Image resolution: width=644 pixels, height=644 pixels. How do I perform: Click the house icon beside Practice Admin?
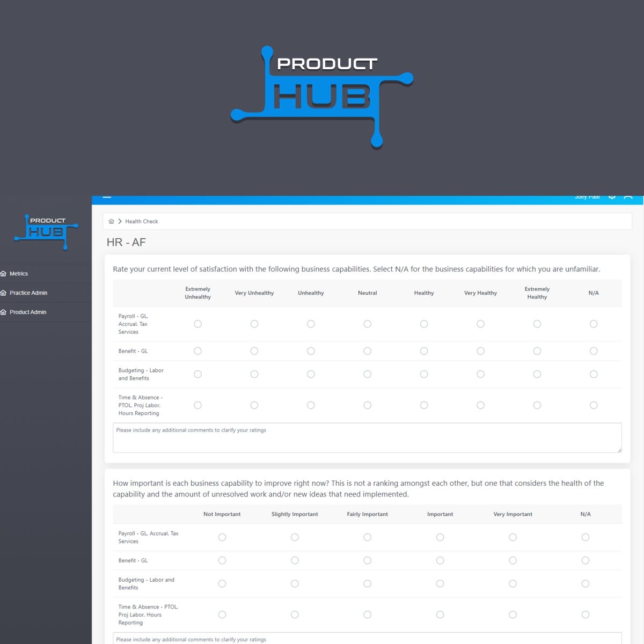(4, 293)
